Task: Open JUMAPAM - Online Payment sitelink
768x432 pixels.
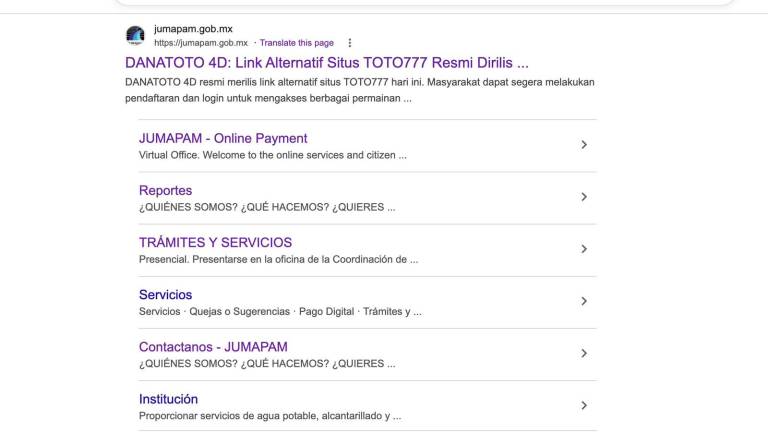Action: point(223,139)
